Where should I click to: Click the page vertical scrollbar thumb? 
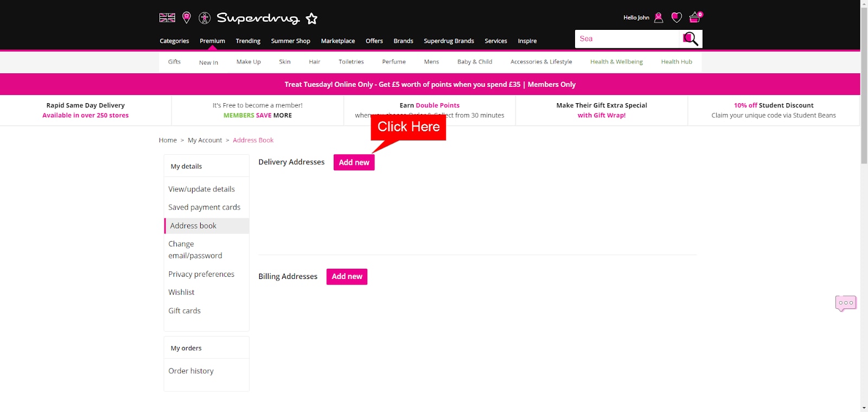864,86
